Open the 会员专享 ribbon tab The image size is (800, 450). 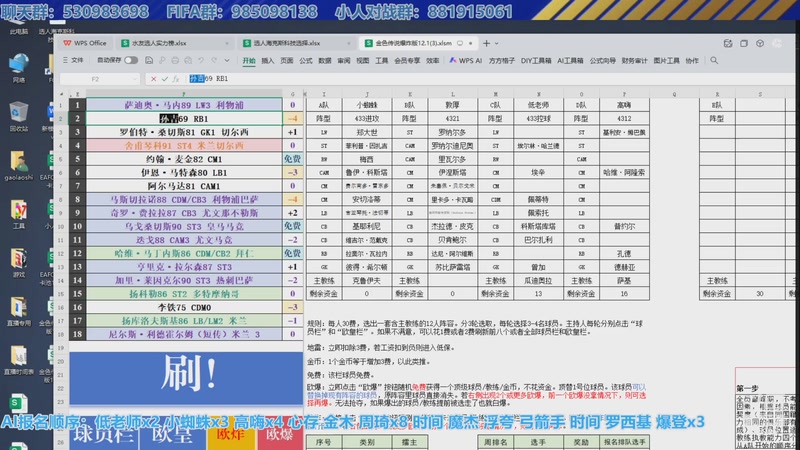[x=407, y=61]
